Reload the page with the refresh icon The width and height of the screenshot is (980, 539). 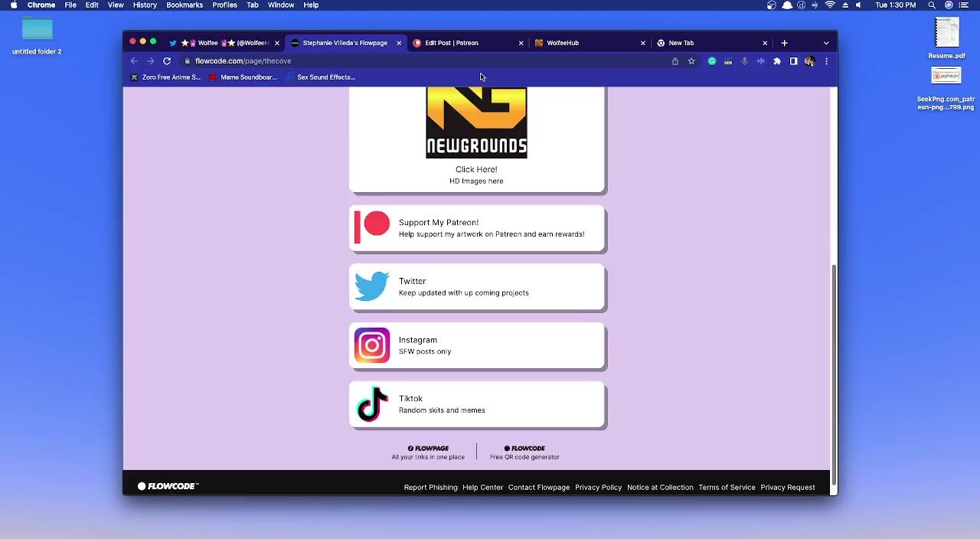pyautogui.click(x=167, y=61)
